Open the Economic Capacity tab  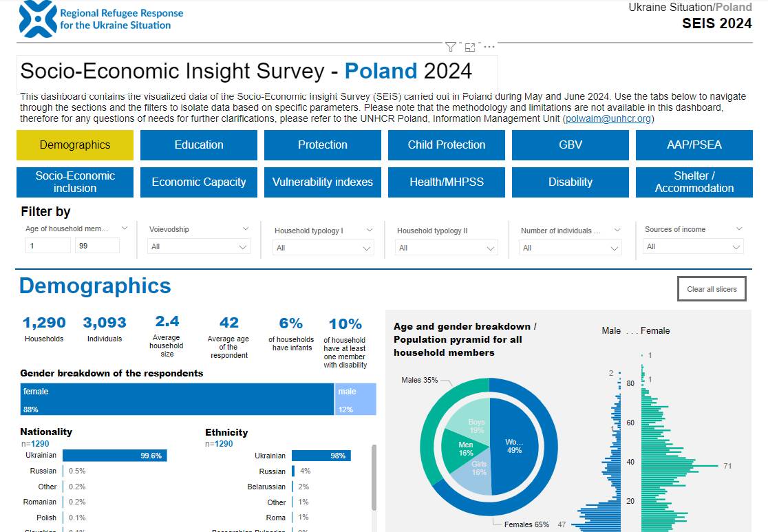pyautogui.click(x=199, y=182)
